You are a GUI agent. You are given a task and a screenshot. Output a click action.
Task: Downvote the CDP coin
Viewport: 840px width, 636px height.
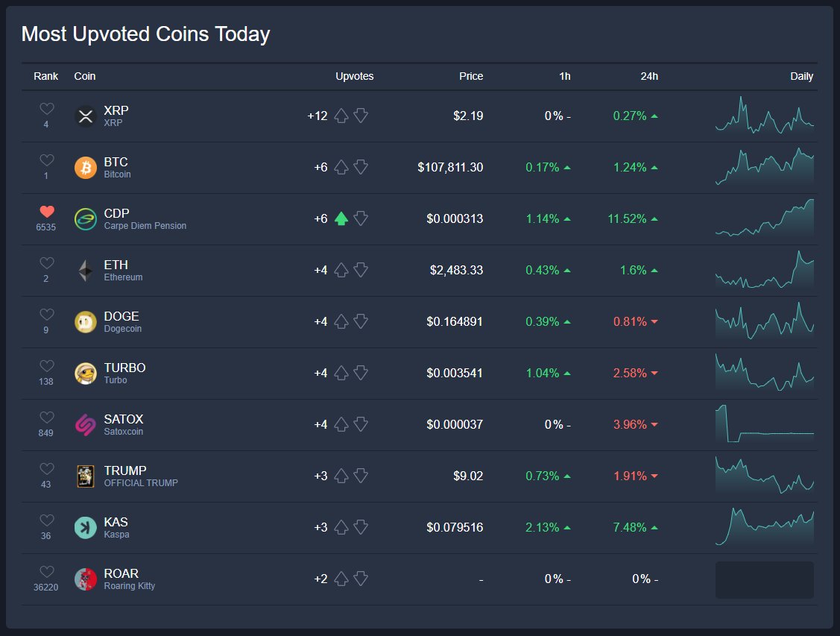pos(361,218)
